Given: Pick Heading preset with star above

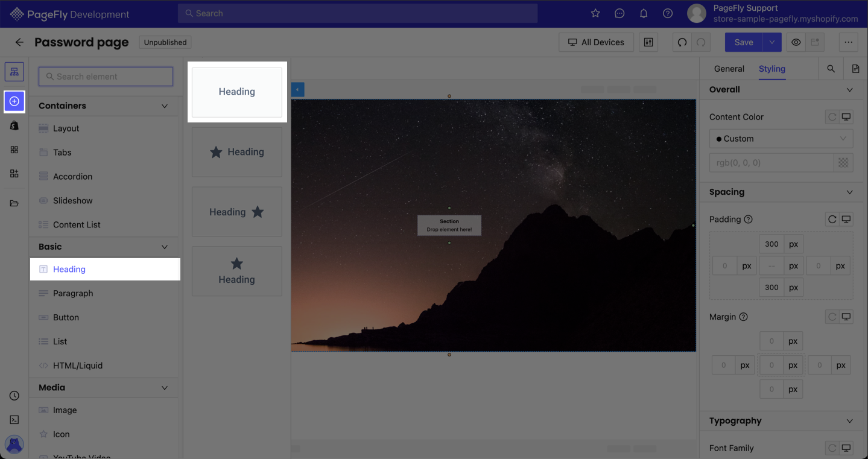Looking at the screenshot, I should pyautogui.click(x=237, y=271).
